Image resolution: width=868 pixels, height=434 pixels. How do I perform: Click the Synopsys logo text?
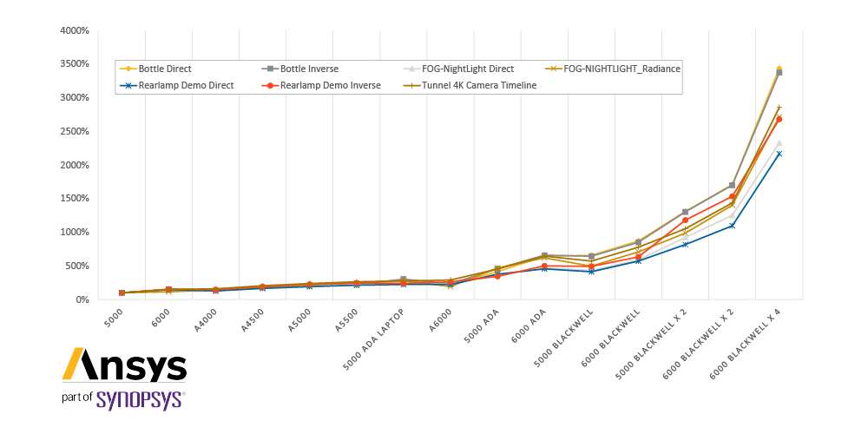coord(141,399)
